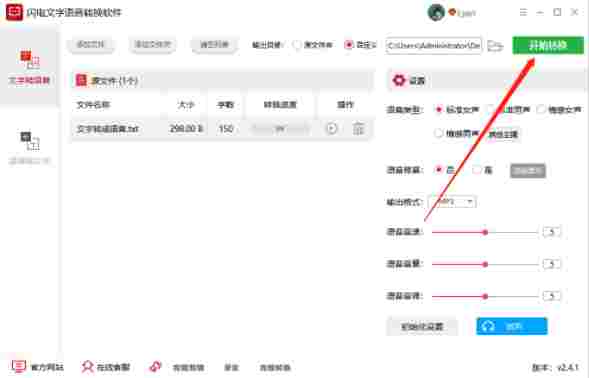Screen dimensions: 589x378
Task: Select the custom output directory radio
Action: pos(349,45)
